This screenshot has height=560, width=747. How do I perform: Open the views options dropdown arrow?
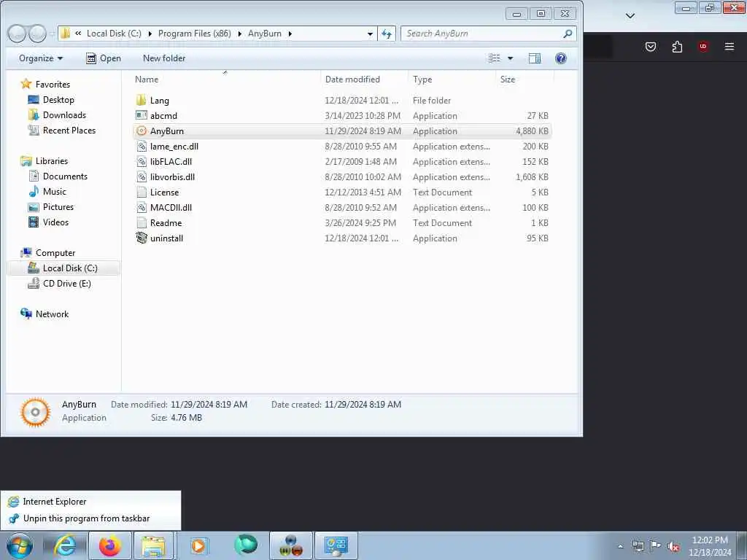pyautogui.click(x=510, y=58)
